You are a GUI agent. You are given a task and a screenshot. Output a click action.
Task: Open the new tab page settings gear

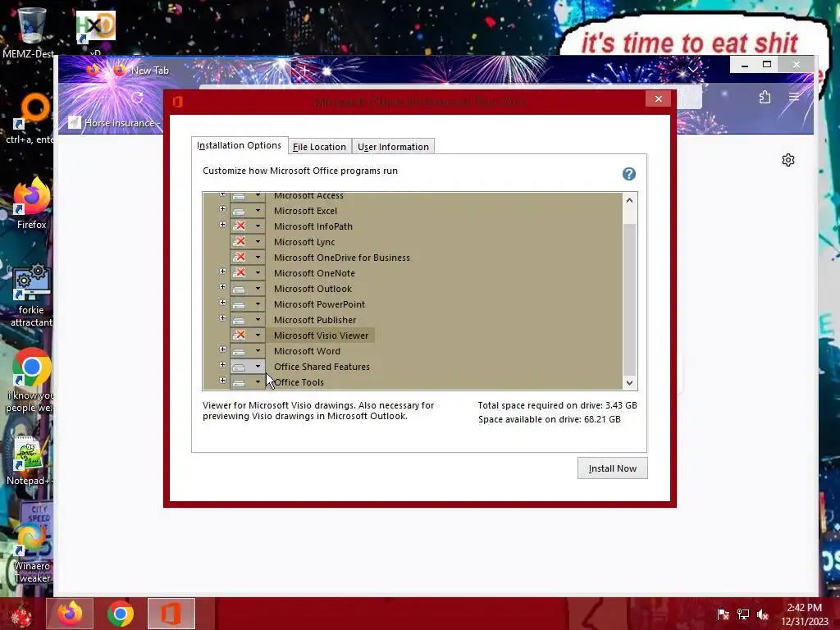pyautogui.click(x=788, y=160)
